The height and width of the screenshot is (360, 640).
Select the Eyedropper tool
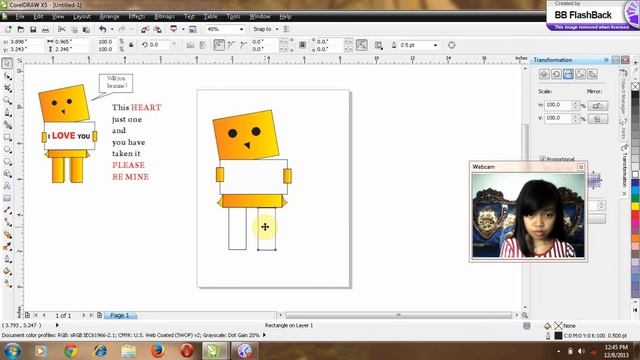coord(7,247)
